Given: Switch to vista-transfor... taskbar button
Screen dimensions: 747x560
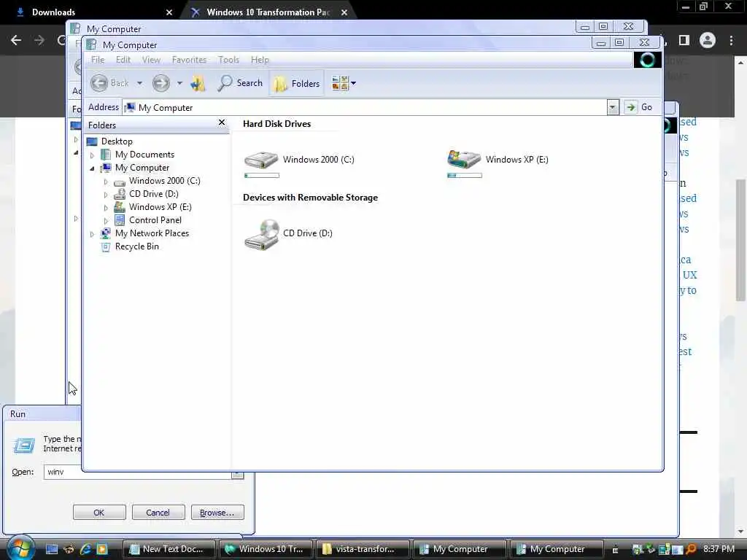Looking at the screenshot, I should coord(363,549).
